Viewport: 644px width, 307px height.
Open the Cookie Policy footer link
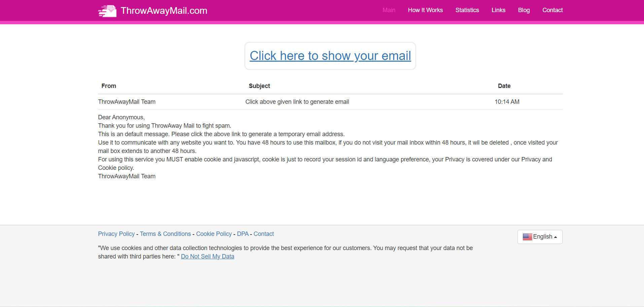click(214, 234)
